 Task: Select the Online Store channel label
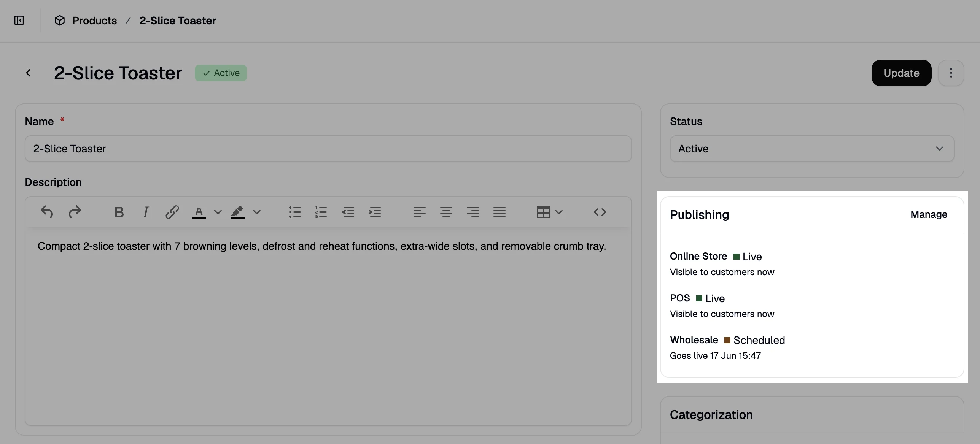pyautogui.click(x=698, y=257)
